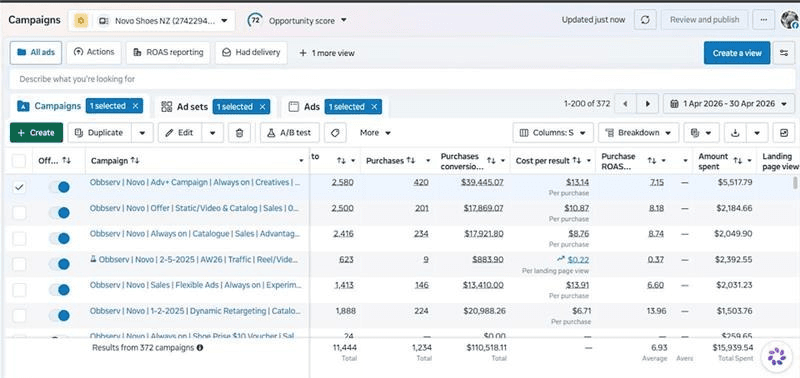Refresh the campaign data
Viewport: 800px width, 378px height.
pyautogui.click(x=645, y=20)
